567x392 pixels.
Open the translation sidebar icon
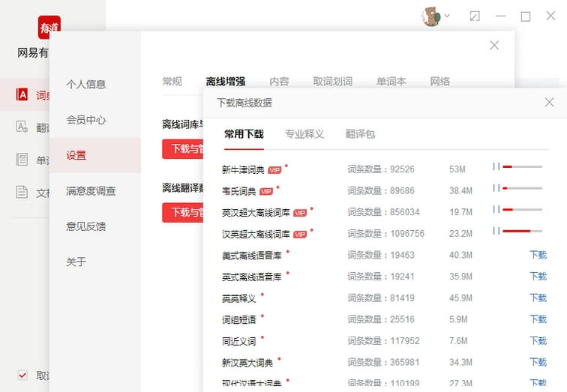pyautogui.click(x=22, y=127)
